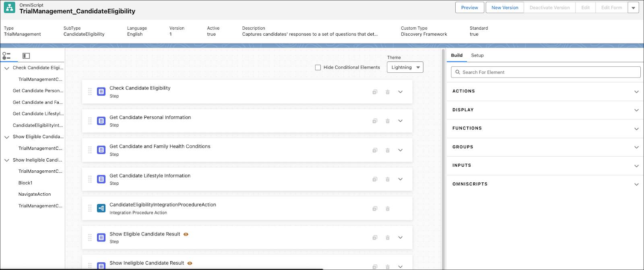
Task: Select Block1 in the tree
Action: click(x=25, y=183)
